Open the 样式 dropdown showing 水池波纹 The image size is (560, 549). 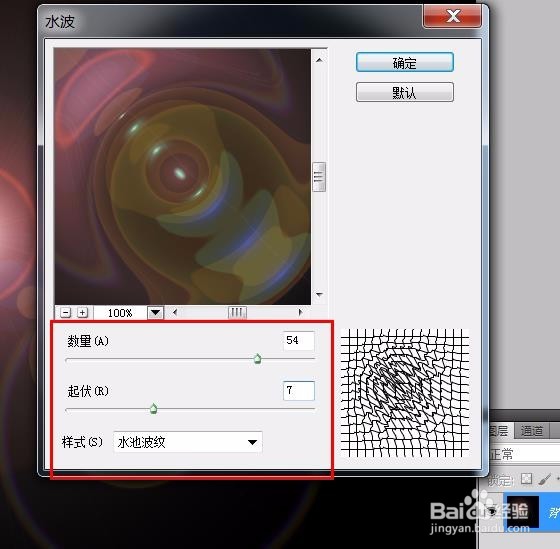point(188,442)
